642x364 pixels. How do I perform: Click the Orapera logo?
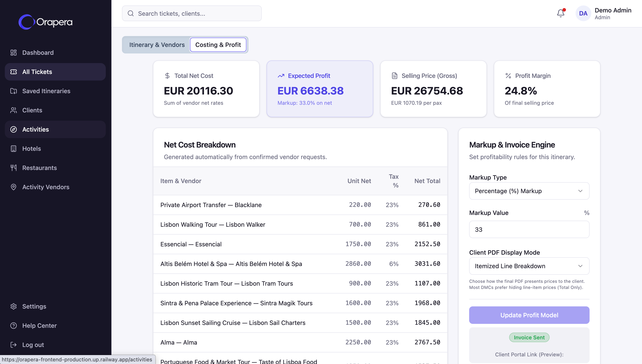coord(45,22)
